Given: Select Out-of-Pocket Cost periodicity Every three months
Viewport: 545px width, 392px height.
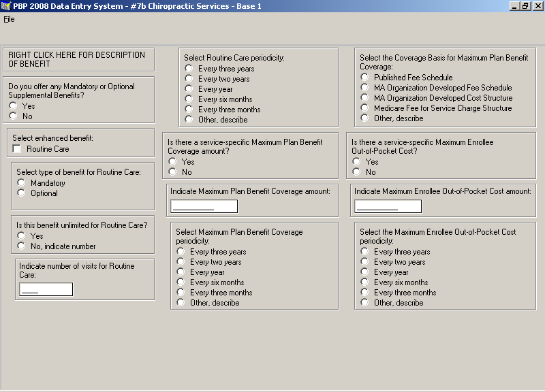Looking at the screenshot, I should pos(364,293).
